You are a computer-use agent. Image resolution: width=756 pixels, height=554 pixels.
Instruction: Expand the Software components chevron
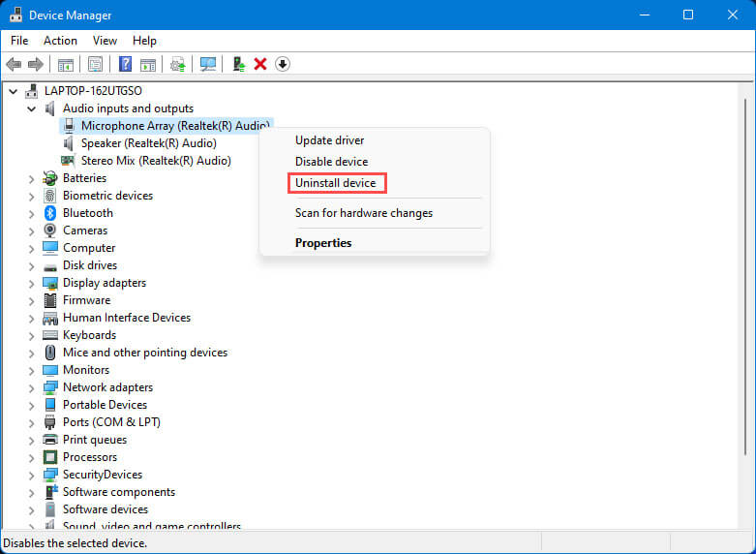[31, 493]
